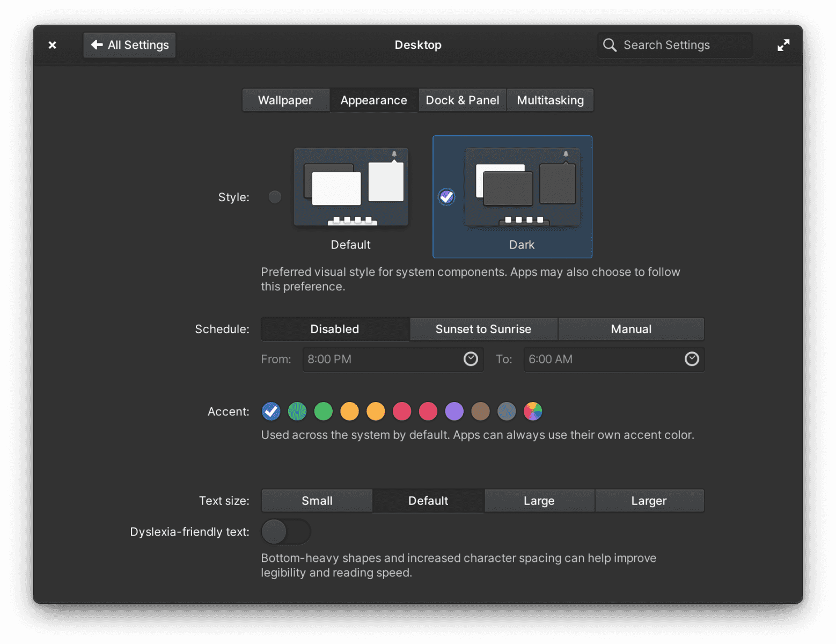
Task: Switch to the Wallpaper tab
Action: pos(285,100)
